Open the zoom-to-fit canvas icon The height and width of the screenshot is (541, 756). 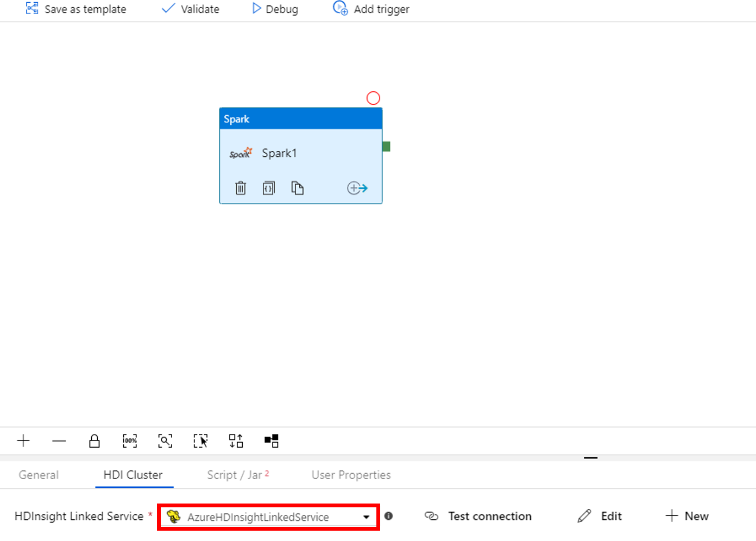click(x=165, y=441)
